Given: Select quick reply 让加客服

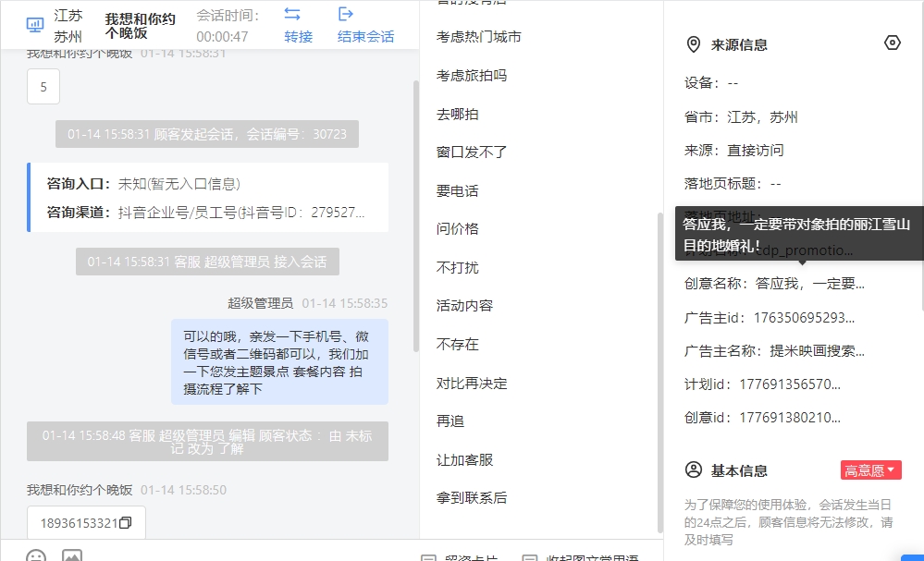Looking at the screenshot, I should (464, 459).
